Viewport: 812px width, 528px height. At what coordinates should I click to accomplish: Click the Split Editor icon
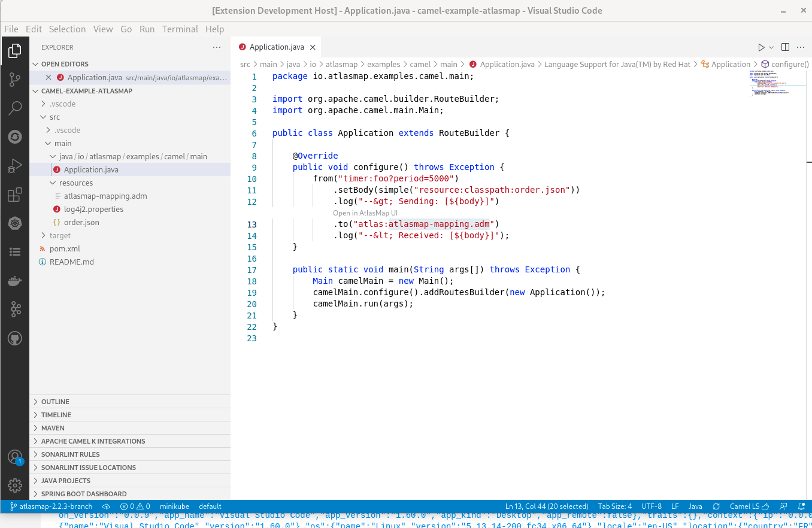pos(785,47)
